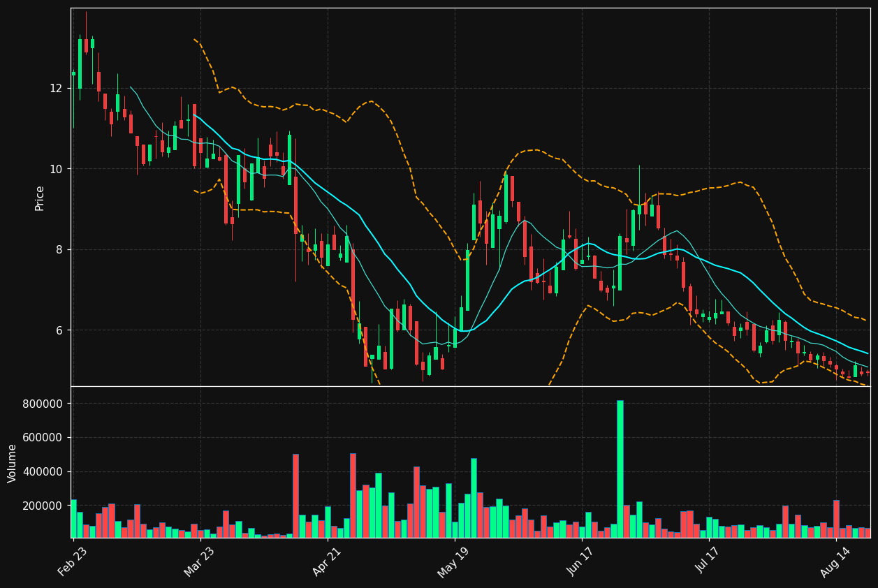Click the Apr 21 date label

tap(327, 561)
